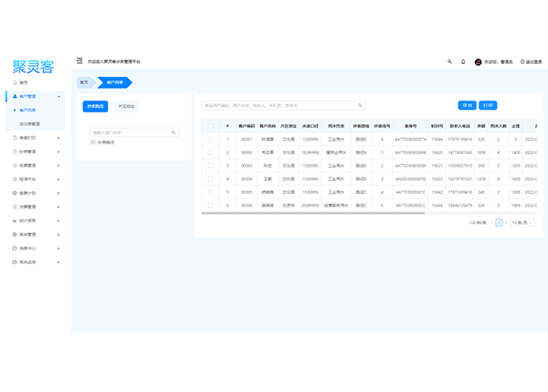This screenshot has height=392, width=548.
Task: Click the user avatar in the header
Action: (x=478, y=61)
